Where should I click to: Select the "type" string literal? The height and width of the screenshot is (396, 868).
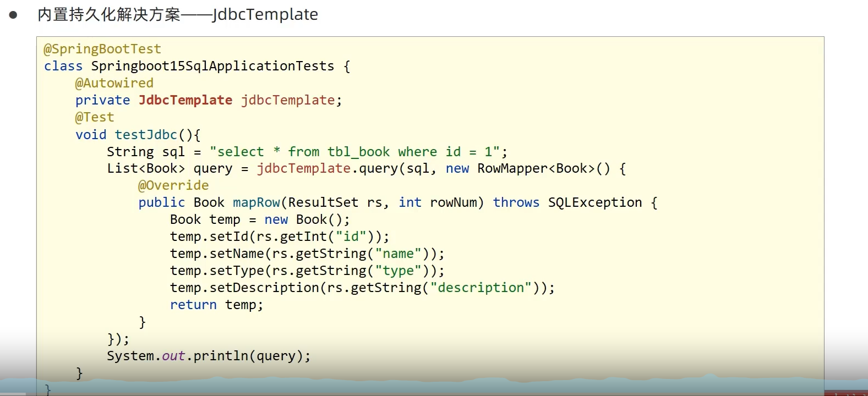tap(398, 271)
